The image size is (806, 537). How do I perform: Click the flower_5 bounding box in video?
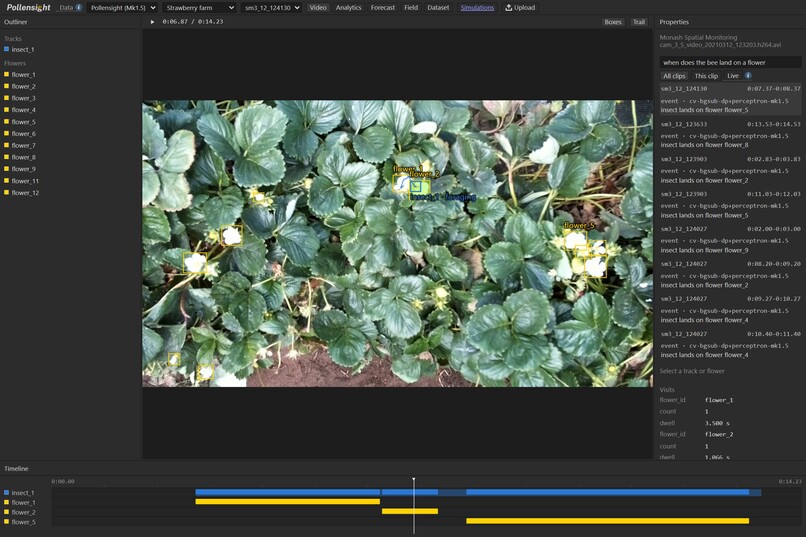pos(575,239)
